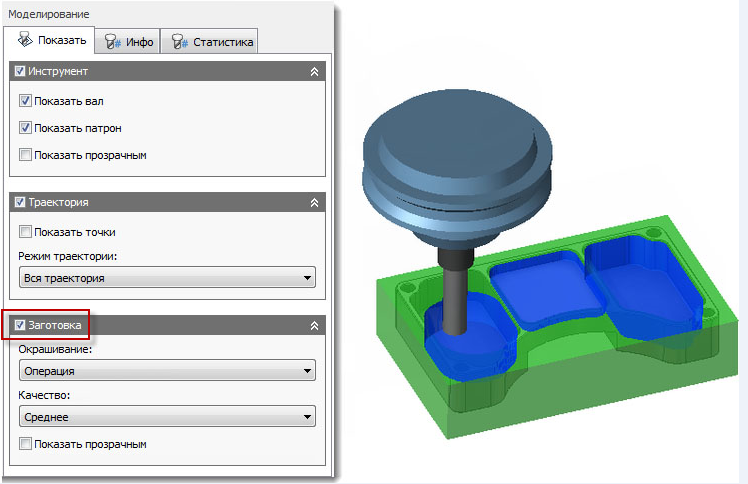Enable Показать точки checkbox
The image size is (748, 484).
pos(25,232)
